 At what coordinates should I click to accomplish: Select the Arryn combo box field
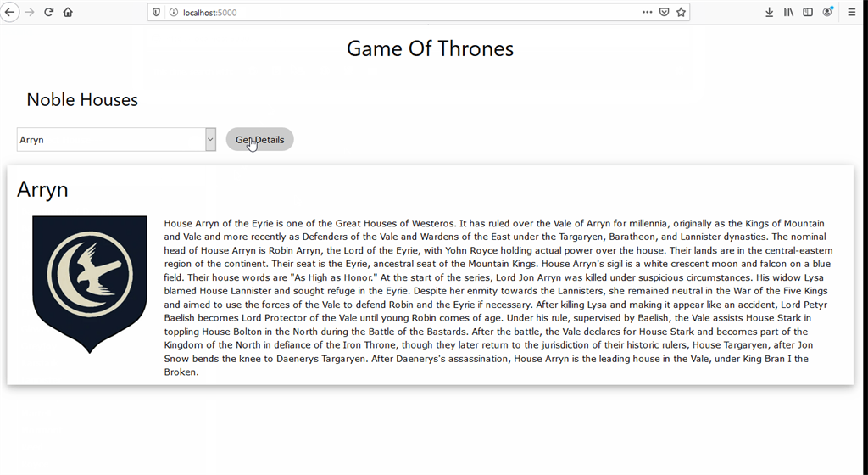116,139
